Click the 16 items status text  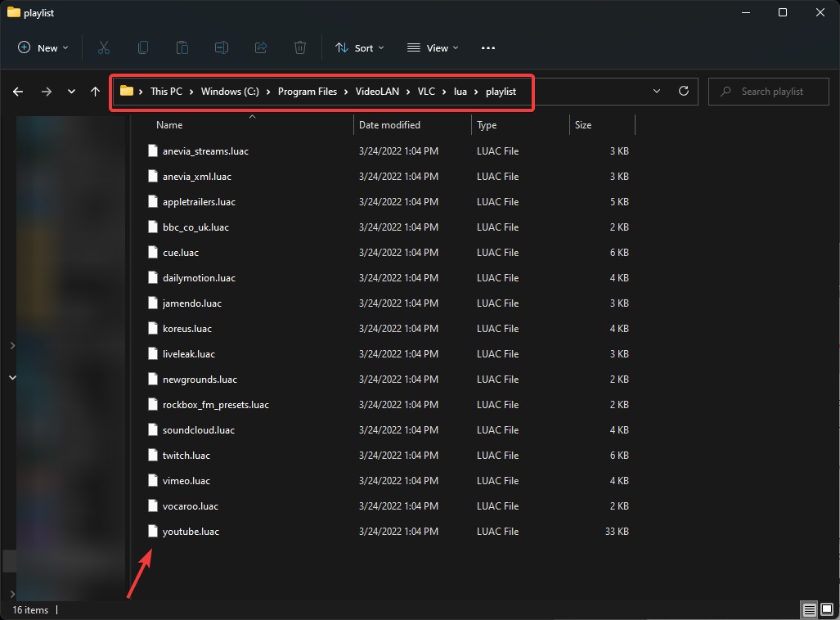(30, 610)
